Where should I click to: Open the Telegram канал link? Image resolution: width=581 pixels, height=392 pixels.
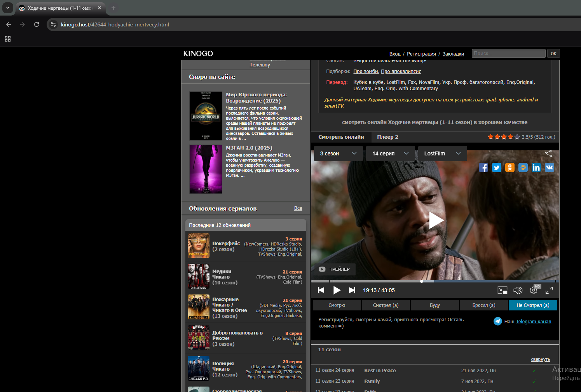pyautogui.click(x=533, y=322)
